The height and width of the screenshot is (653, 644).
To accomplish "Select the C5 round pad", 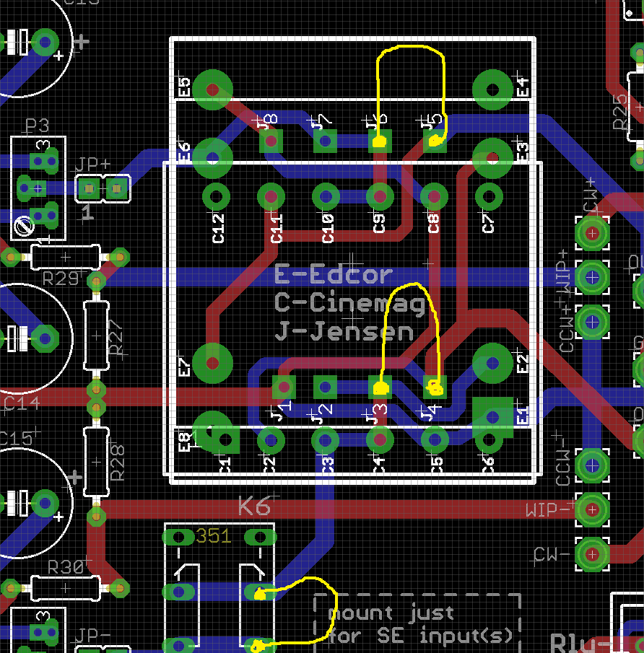I will tap(435, 439).
